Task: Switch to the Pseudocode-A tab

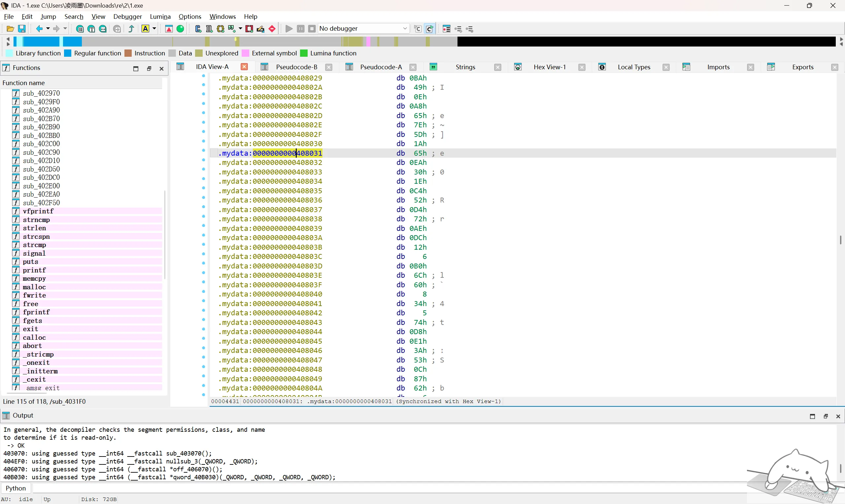Action: click(x=381, y=67)
